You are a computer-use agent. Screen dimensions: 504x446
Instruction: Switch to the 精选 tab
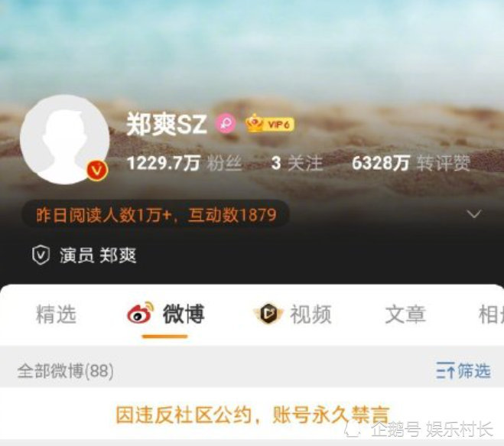tap(56, 314)
